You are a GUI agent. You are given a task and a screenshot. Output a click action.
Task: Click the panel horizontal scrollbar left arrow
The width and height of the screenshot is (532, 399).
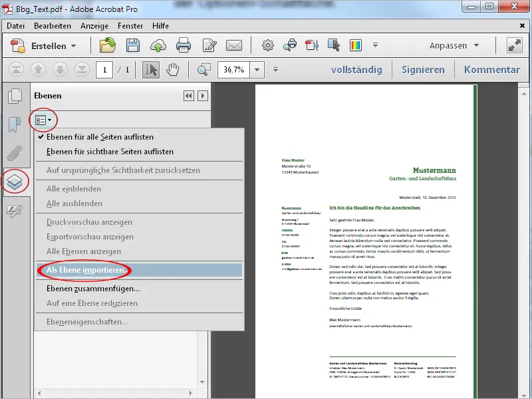pyautogui.click(x=39, y=393)
